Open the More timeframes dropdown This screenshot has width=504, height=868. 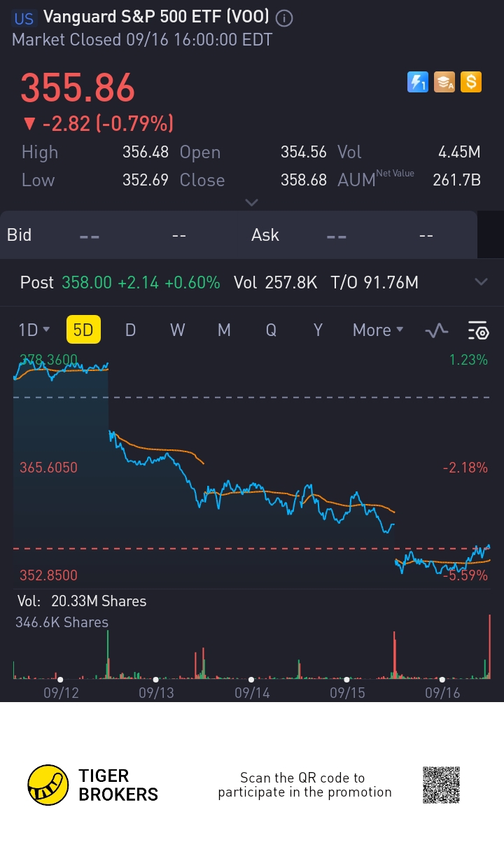pos(378,330)
